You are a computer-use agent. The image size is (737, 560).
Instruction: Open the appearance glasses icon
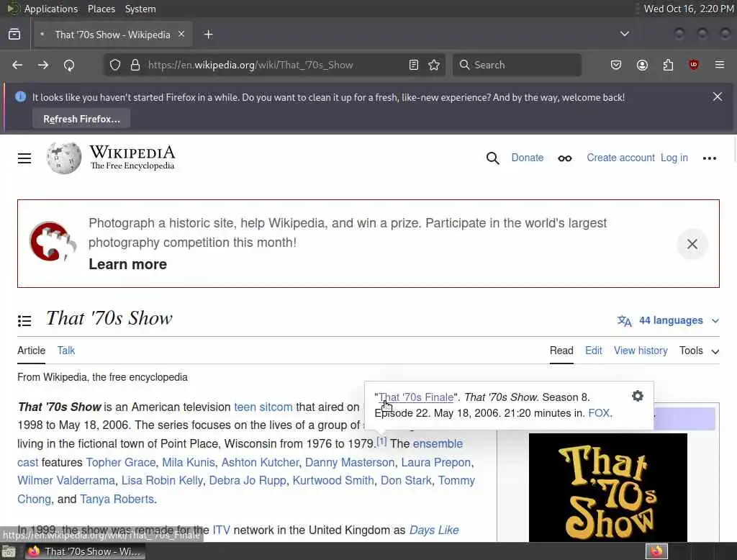565,158
